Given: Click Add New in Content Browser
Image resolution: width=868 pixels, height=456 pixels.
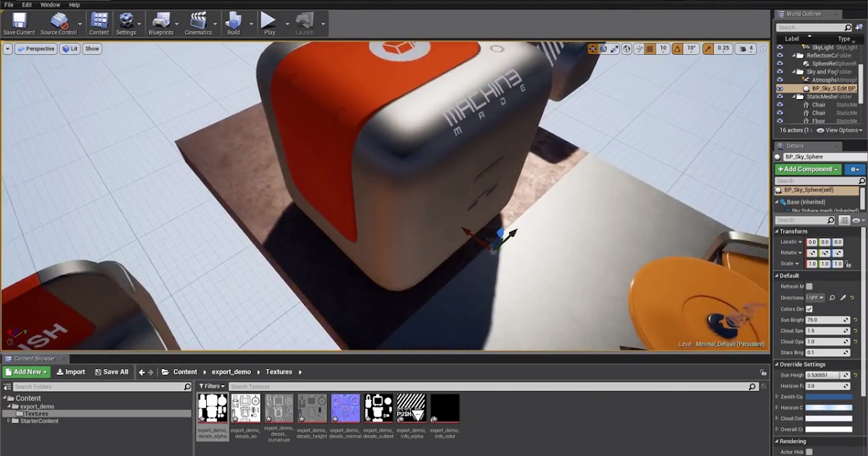Looking at the screenshot, I should tap(26, 372).
